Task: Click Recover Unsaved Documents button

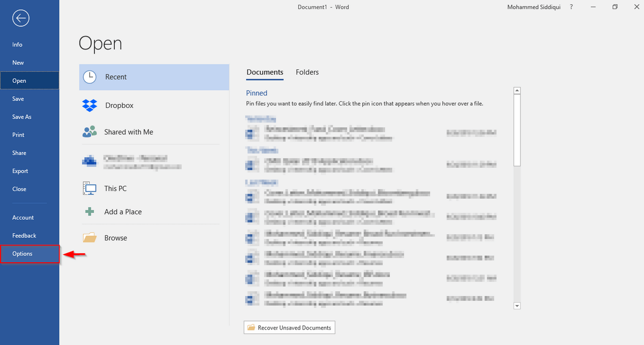Action: click(x=290, y=327)
